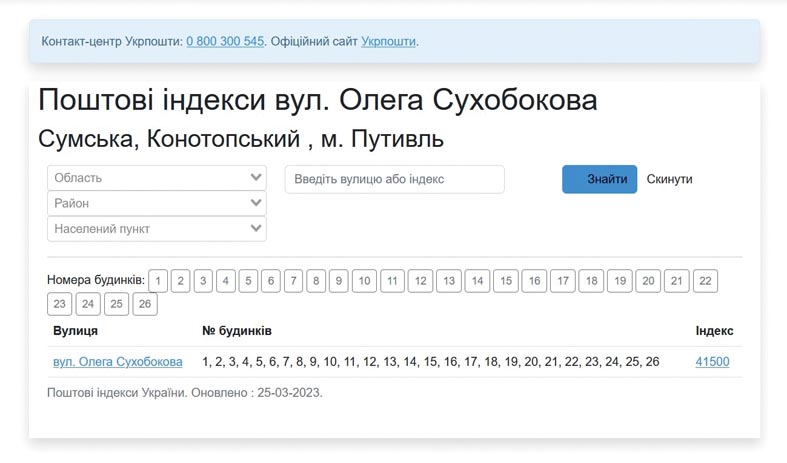This screenshot has height=463, width=787.
Task: Select house number 14 button
Action: (477, 281)
